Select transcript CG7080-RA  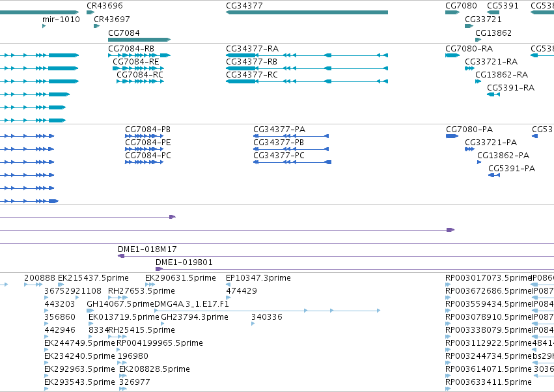452,55
